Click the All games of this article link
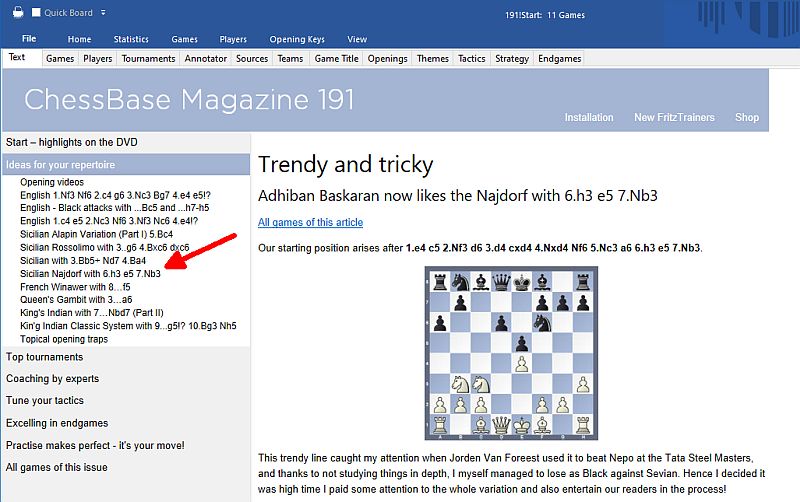 [x=310, y=222]
